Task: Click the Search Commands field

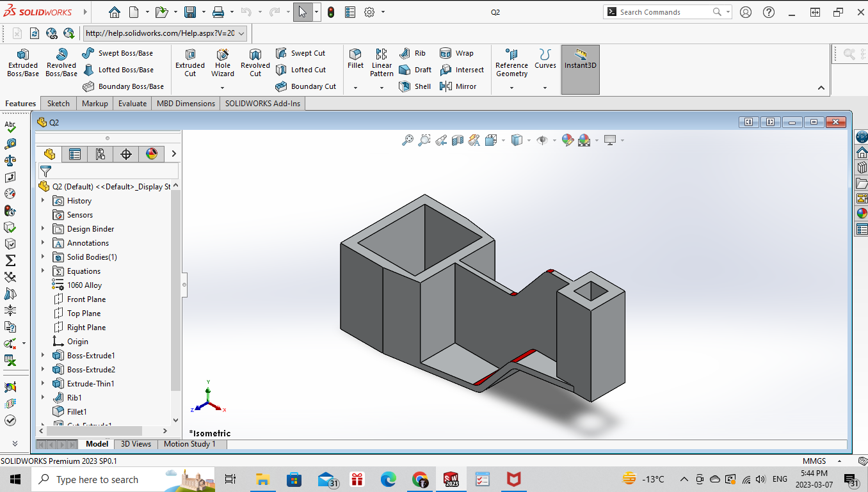Action: pyautogui.click(x=666, y=12)
